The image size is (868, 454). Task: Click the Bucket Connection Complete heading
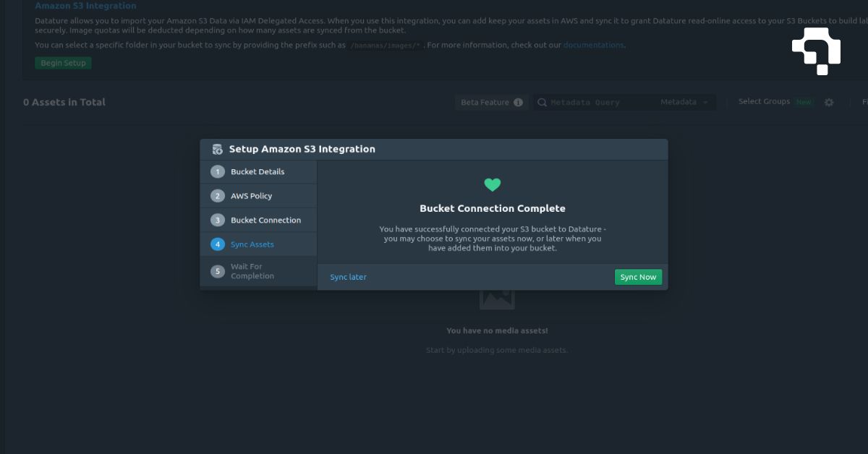pos(493,208)
